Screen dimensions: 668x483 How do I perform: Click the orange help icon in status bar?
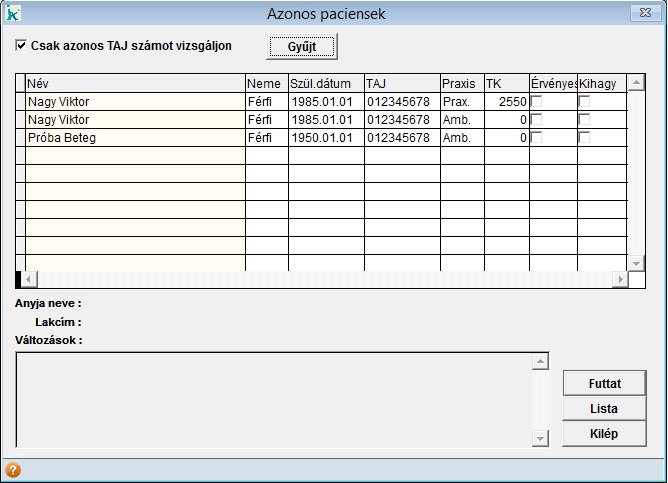(x=13, y=470)
